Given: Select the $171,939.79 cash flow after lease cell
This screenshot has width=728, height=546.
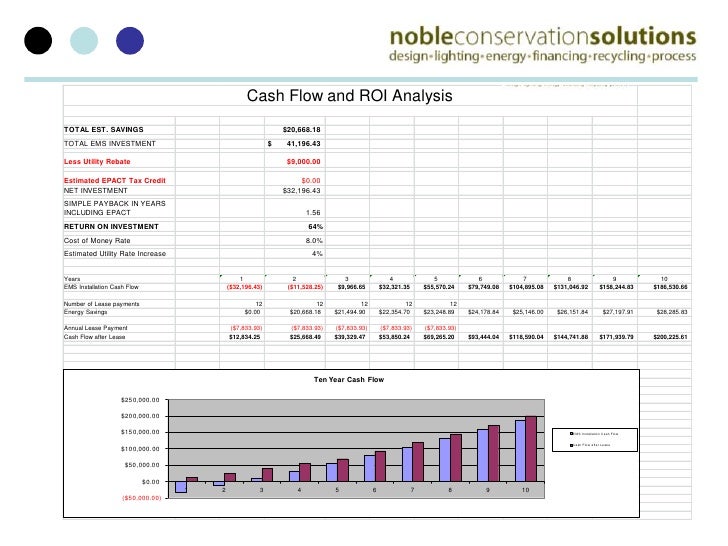Looking at the screenshot, I should [616, 337].
